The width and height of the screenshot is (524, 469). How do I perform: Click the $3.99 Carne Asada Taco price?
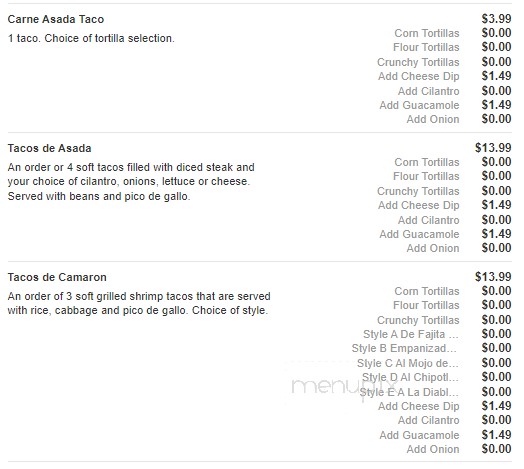[496, 19]
